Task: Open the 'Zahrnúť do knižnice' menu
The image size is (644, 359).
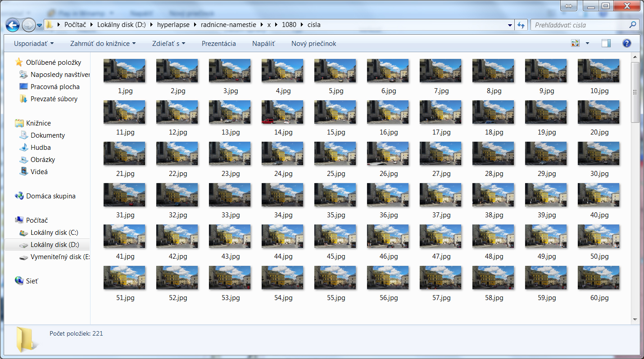Action: [x=103, y=44]
